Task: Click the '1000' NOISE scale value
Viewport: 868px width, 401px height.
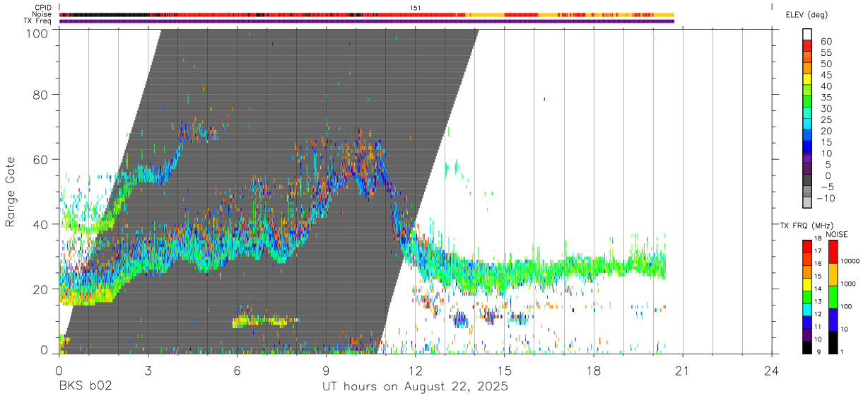Action: pyautogui.click(x=849, y=284)
